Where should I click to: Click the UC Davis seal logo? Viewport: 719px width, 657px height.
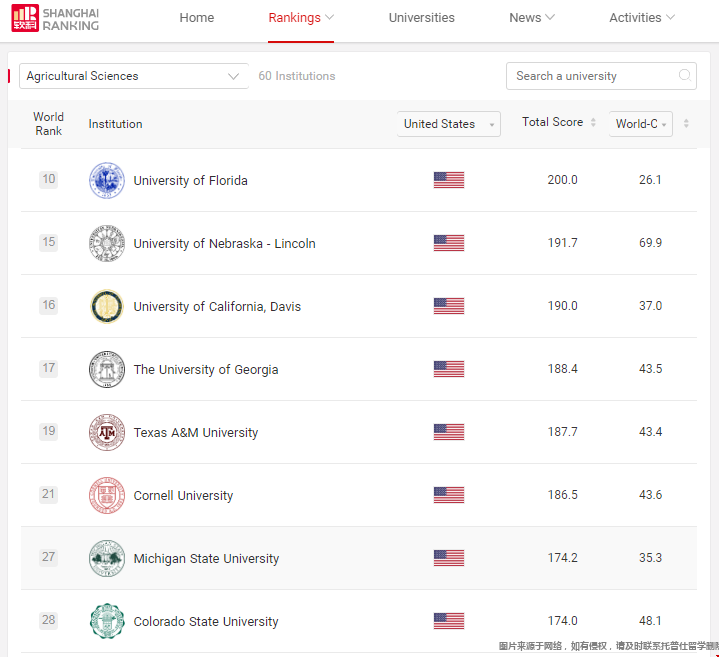(107, 306)
